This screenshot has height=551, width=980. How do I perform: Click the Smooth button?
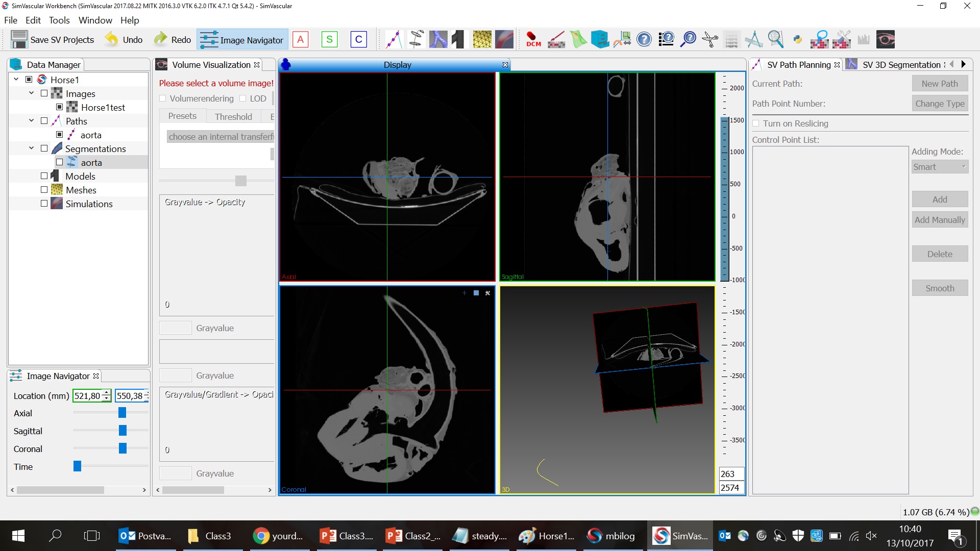click(x=940, y=288)
